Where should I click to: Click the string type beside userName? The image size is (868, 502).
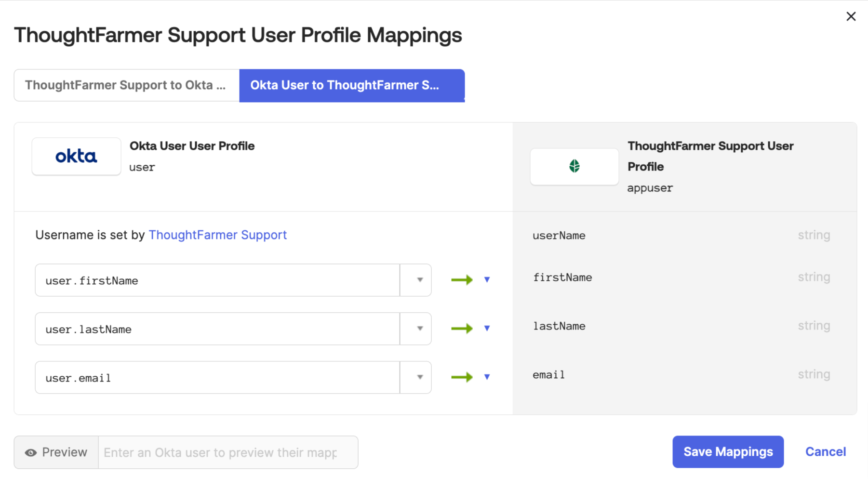pos(814,235)
